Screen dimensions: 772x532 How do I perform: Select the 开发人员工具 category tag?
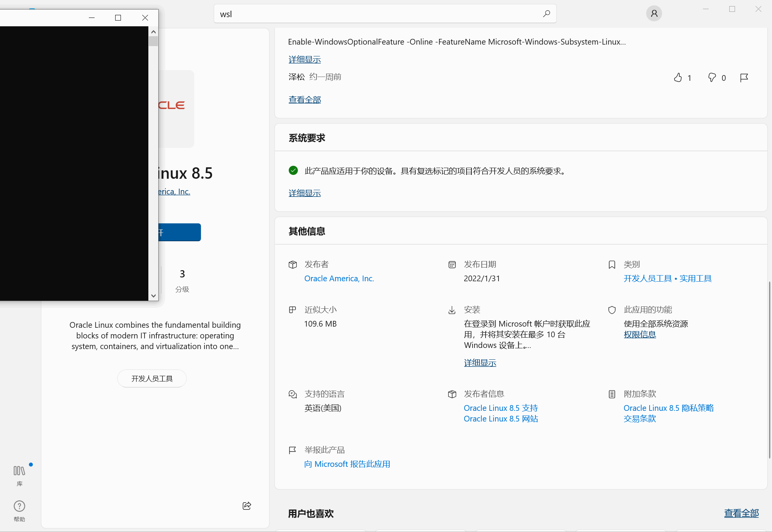152,378
